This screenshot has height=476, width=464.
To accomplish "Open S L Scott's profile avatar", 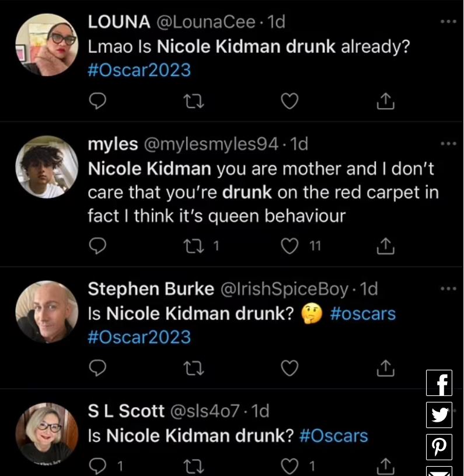I will click(x=47, y=433).
